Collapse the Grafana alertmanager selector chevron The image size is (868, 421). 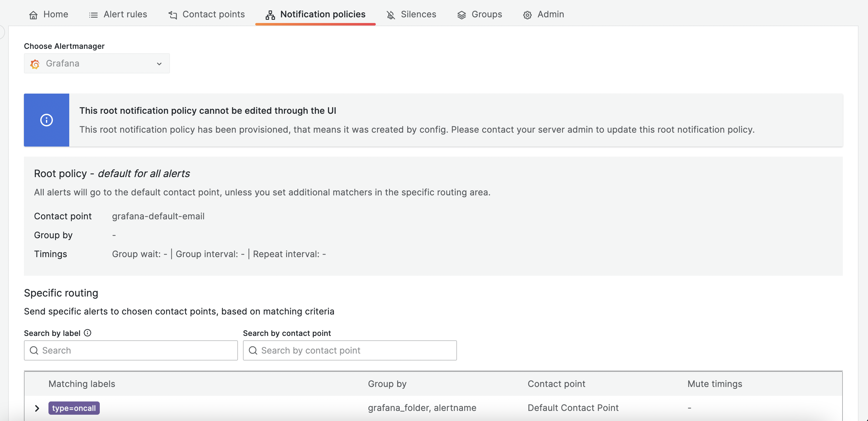pos(159,63)
